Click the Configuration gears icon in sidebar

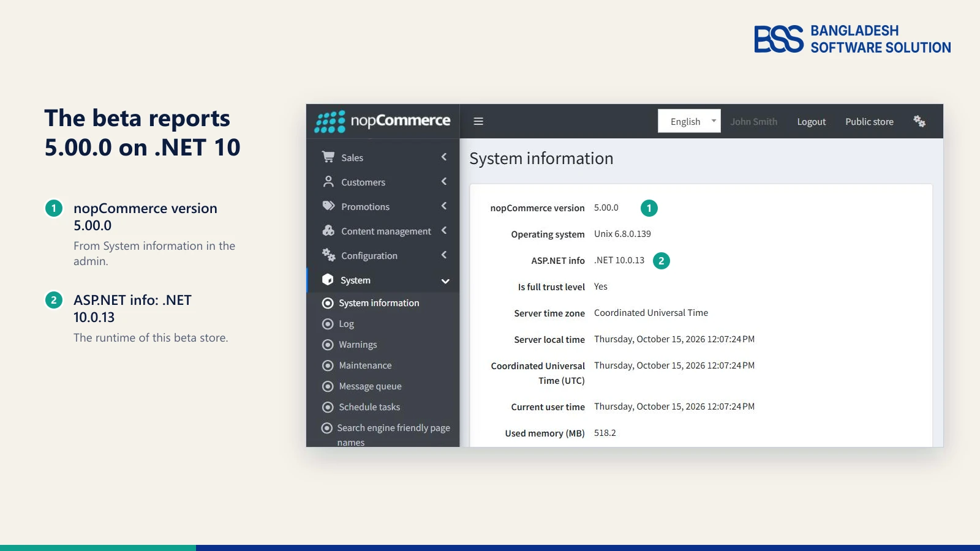[328, 255]
